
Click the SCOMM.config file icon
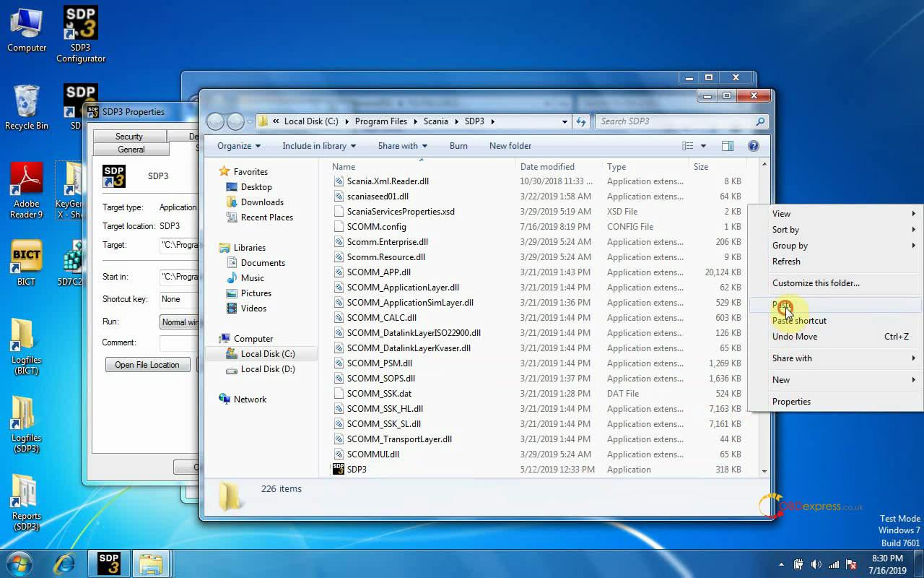[x=339, y=226]
